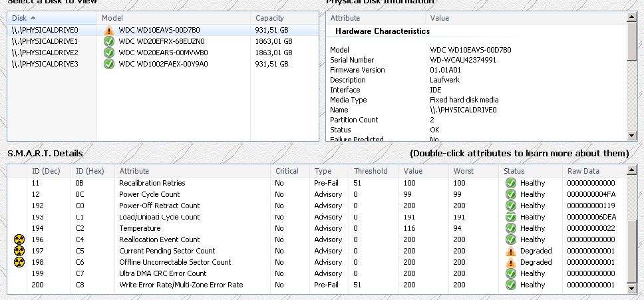Click the Degraded warning icon for Current Pending Sector
Viewport: 644px width, 300px height.
pos(510,251)
